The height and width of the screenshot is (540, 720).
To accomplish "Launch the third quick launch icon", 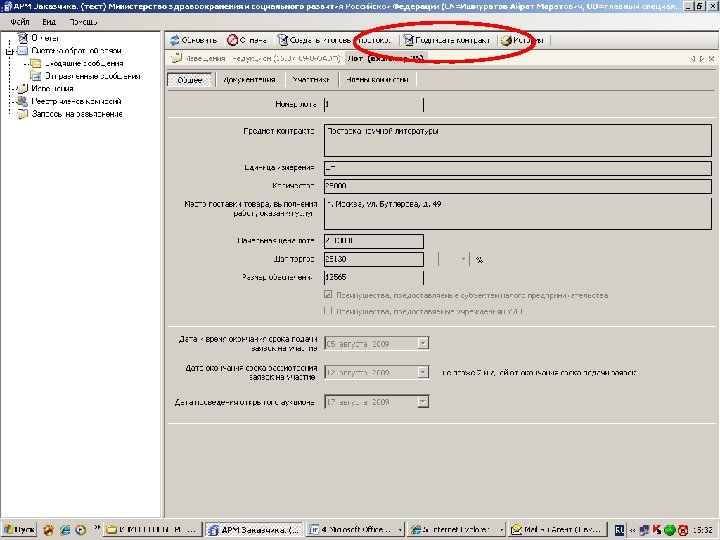I will [x=80, y=530].
